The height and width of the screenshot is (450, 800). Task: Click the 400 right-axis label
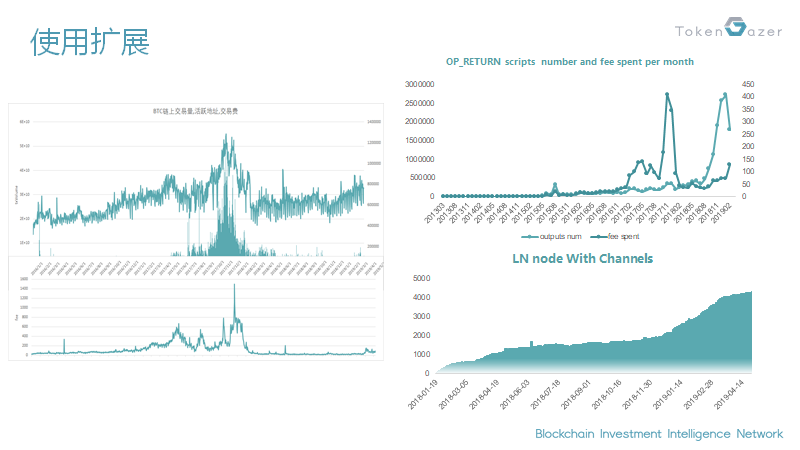coord(748,96)
